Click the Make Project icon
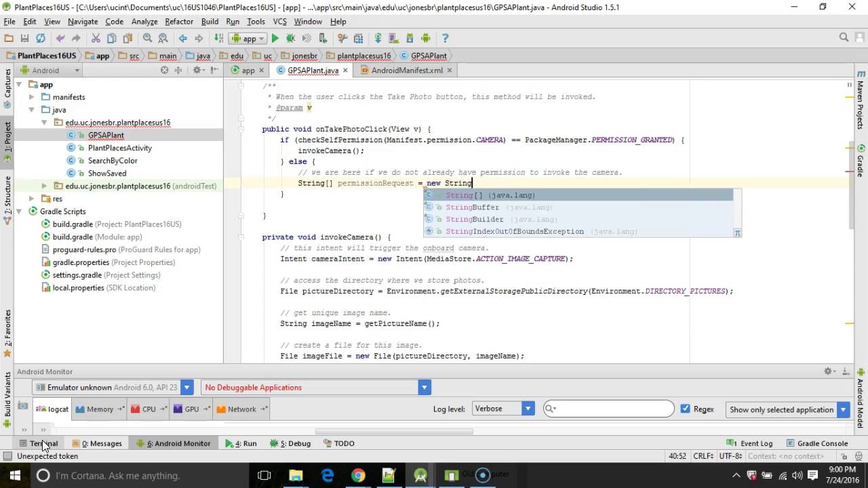 219,39
